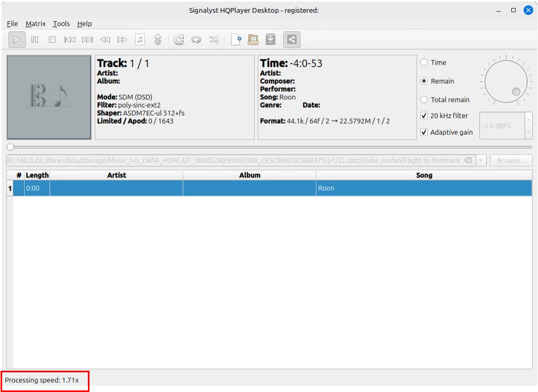This screenshot has width=538, height=392.
Task: Toggle repeat playback mode
Action: pyautogui.click(x=196, y=40)
